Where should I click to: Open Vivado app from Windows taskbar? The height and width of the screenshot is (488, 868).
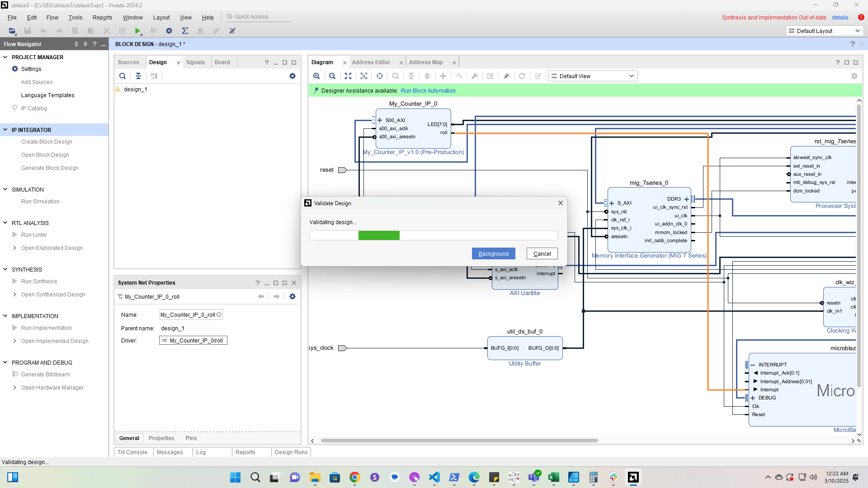tap(633, 477)
